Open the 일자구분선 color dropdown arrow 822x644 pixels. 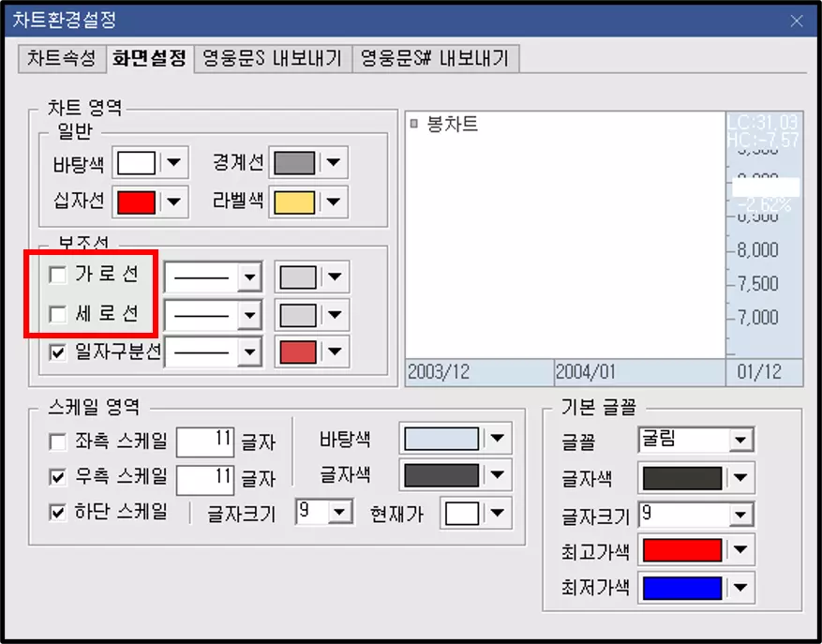(x=335, y=352)
